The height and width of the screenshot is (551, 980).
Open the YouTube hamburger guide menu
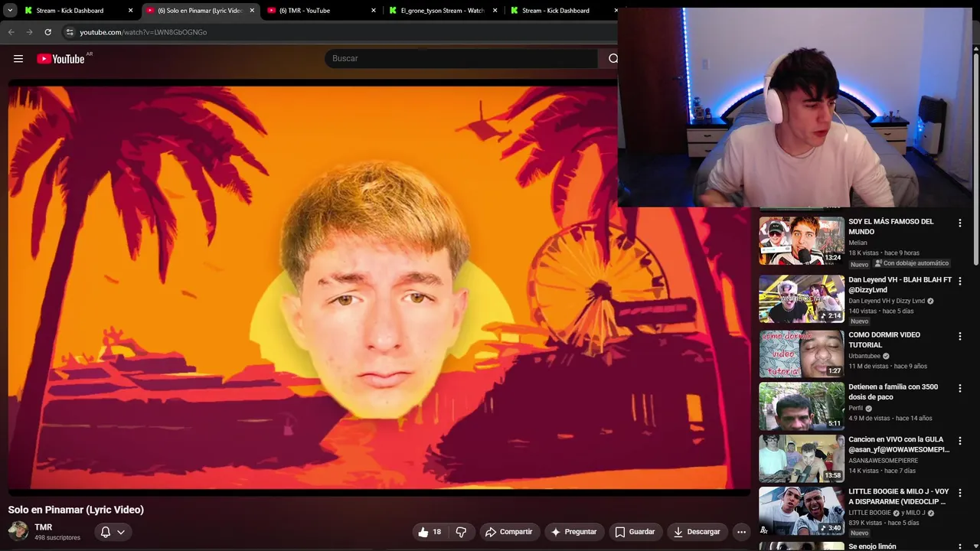[x=18, y=59]
